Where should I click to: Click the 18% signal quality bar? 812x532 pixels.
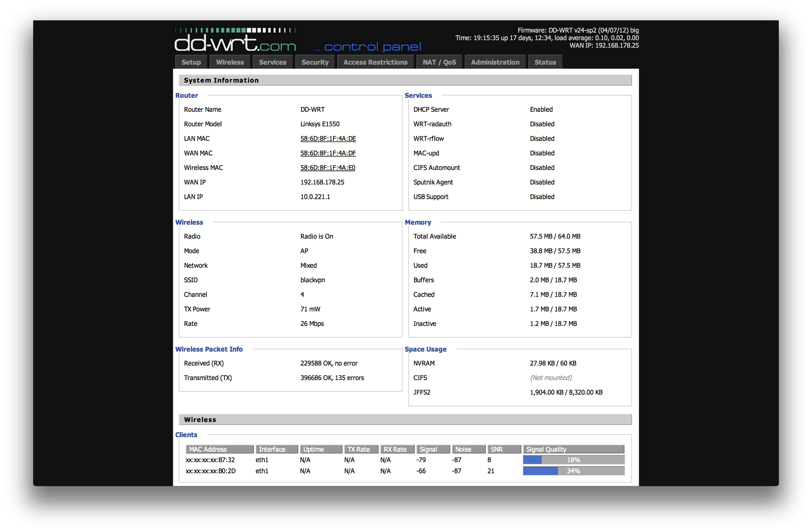coord(573,460)
